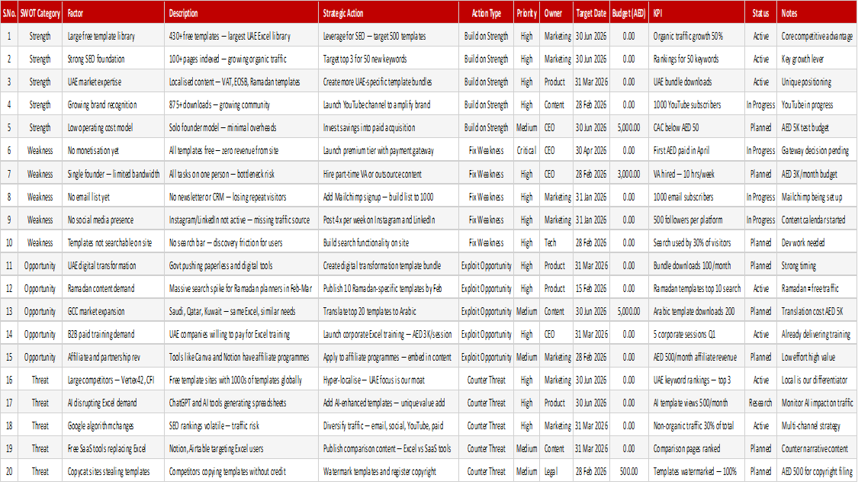The image size is (858, 504).
Task: Click the "Description" header cell
Action: tap(241, 13)
